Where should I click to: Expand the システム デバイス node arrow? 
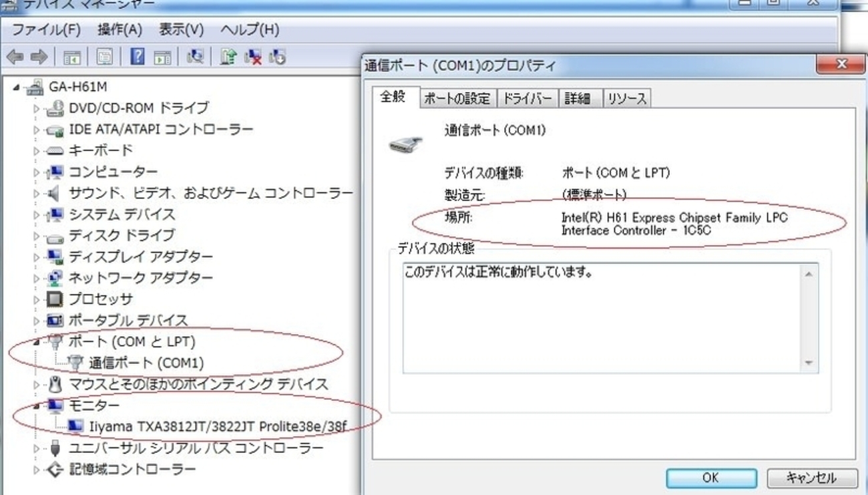pos(37,215)
